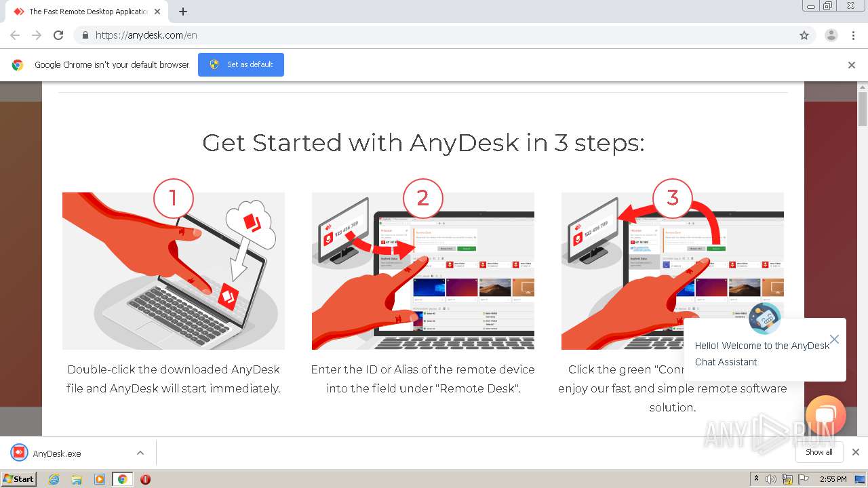Launch Internet Explorer from the taskbar

point(54,479)
